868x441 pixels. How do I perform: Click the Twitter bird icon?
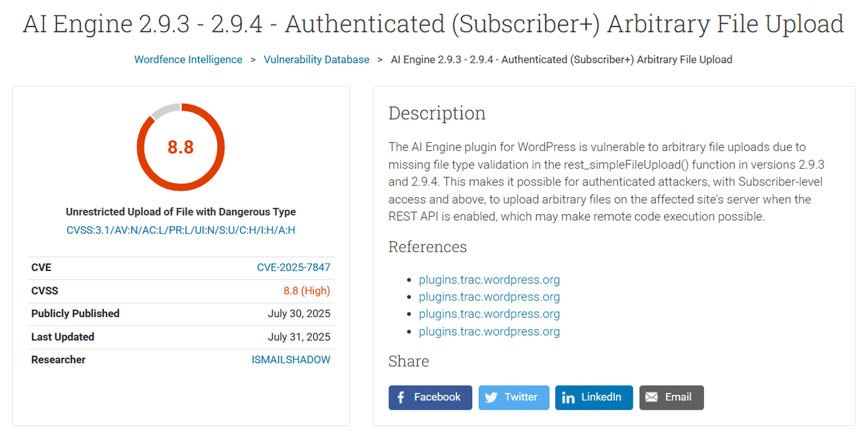(x=491, y=398)
